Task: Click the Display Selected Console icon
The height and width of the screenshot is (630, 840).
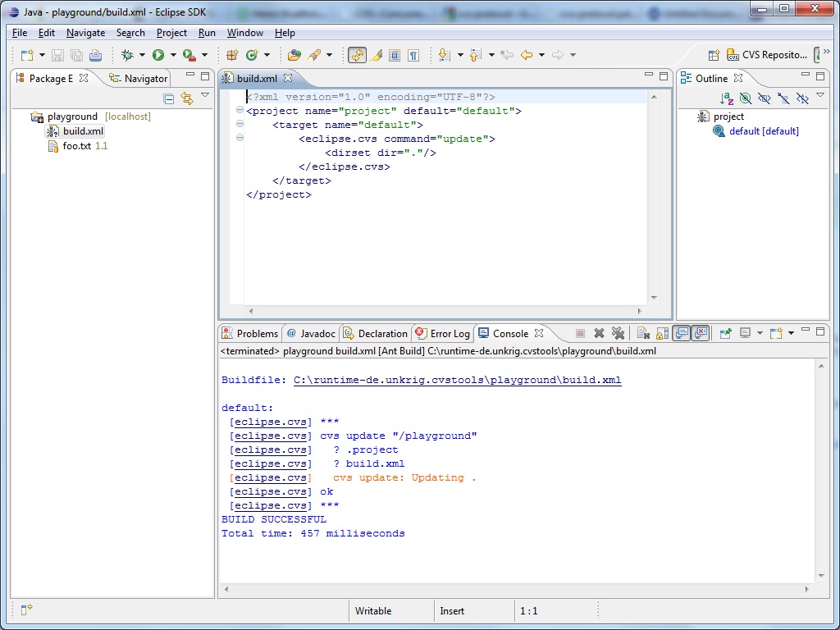Action: click(x=745, y=333)
